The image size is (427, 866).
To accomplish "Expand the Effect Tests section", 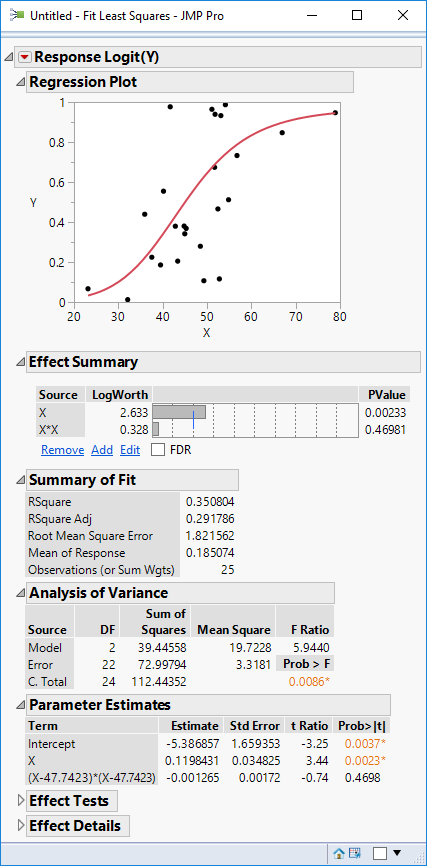I will [22, 800].
